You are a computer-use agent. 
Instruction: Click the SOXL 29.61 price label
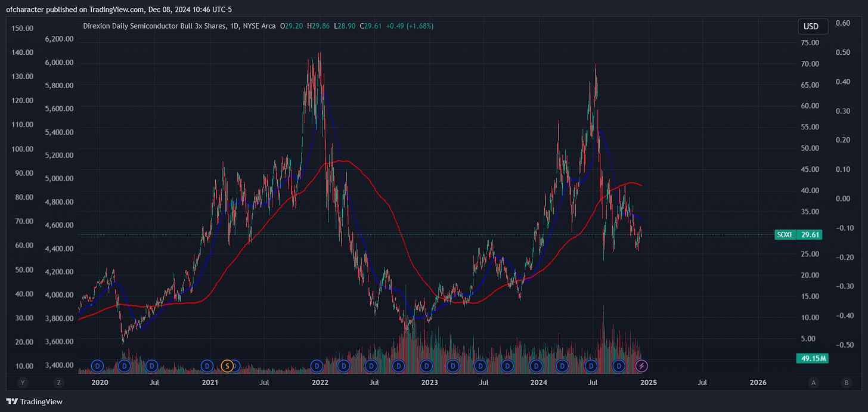[x=798, y=235]
